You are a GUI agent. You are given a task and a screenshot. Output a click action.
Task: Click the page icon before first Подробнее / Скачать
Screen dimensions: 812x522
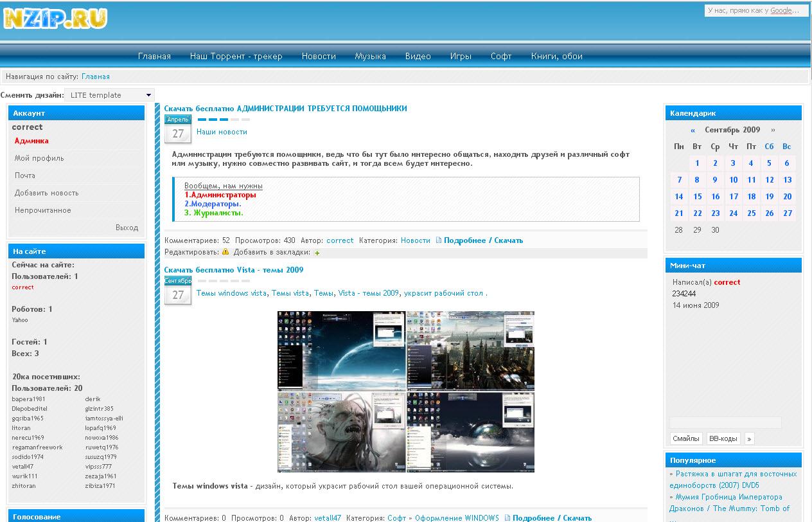pos(439,240)
